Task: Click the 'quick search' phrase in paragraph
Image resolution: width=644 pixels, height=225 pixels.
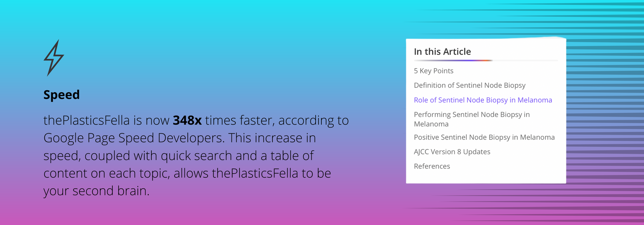Action: pyautogui.click(x=196, y=156)
